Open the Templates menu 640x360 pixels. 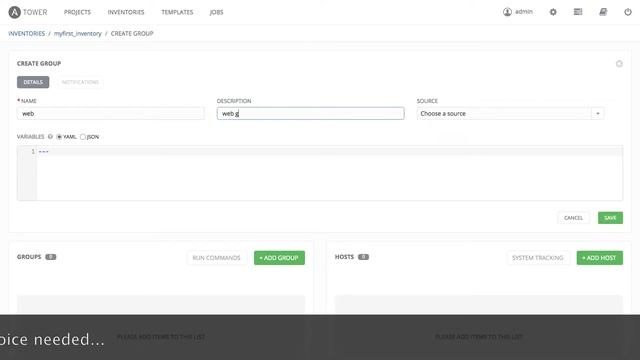tap(177, 12)
